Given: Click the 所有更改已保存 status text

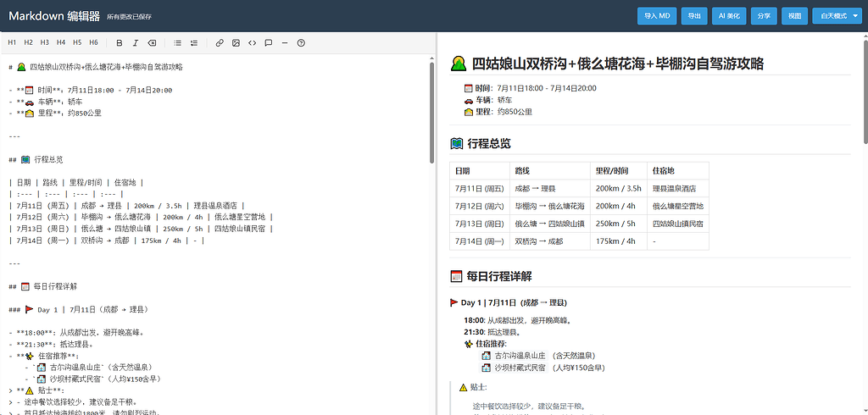Looking at the screenshot, I should pyautogui.click(x=129, y=17).
